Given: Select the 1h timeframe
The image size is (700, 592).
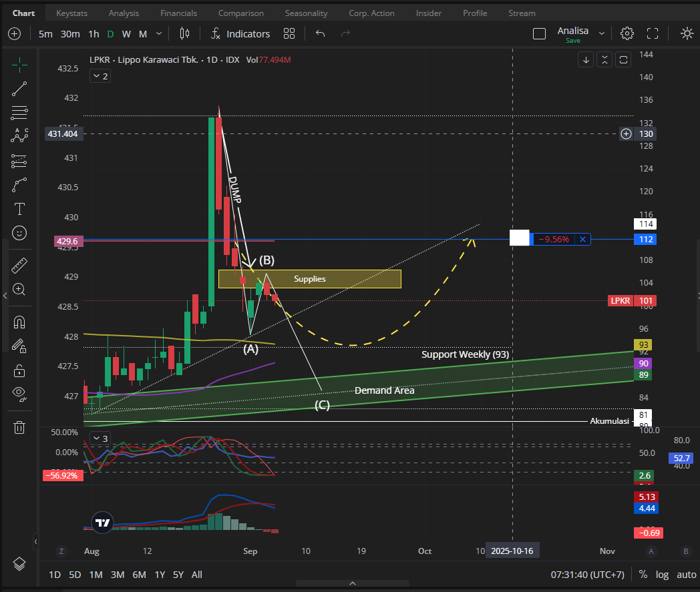Looking at the screenshot, I should (94, 34).
